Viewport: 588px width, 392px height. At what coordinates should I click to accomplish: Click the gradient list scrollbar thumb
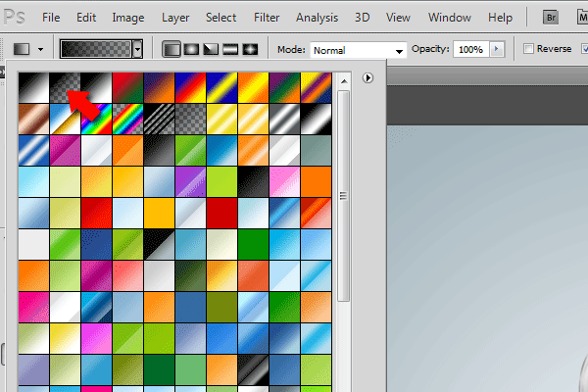(343, 195)
